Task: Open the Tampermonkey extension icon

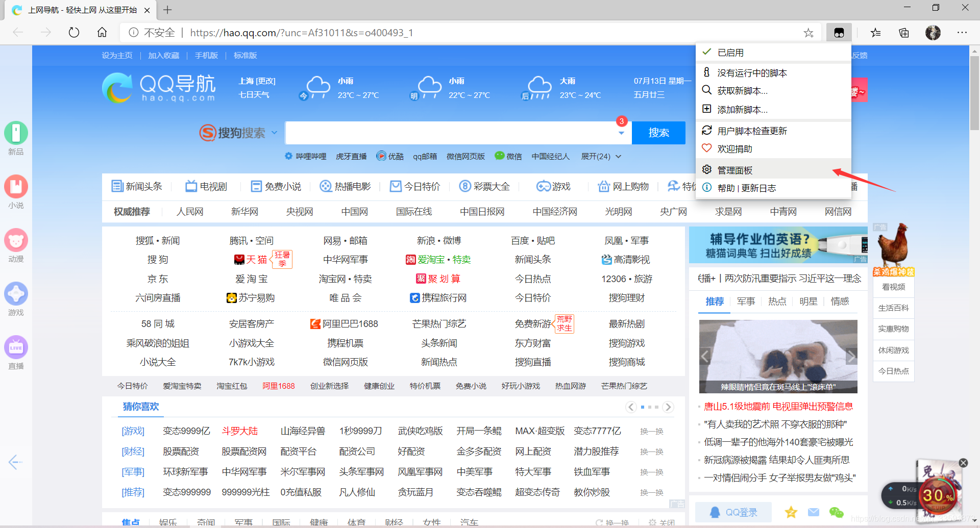Action: [x=839, y=33]
